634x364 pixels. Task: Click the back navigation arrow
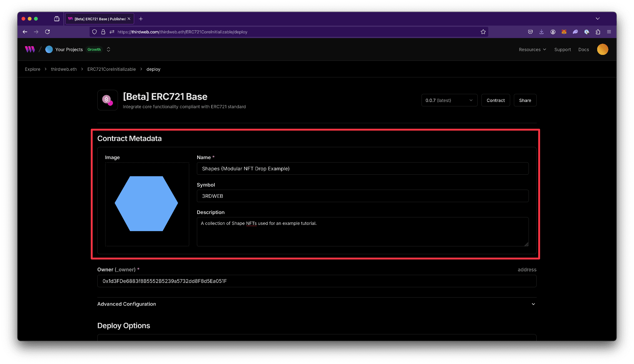point(25,32)
